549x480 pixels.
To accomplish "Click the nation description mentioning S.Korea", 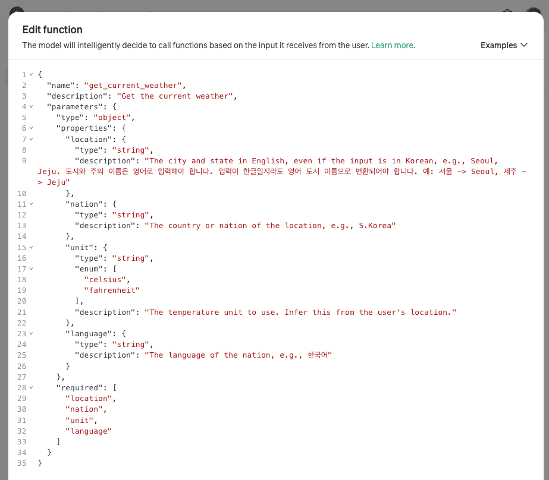I will 270,225.
